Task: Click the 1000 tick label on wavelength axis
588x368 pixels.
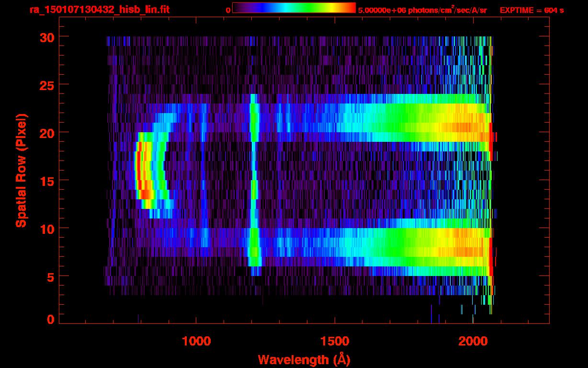Action: (196, 341)
